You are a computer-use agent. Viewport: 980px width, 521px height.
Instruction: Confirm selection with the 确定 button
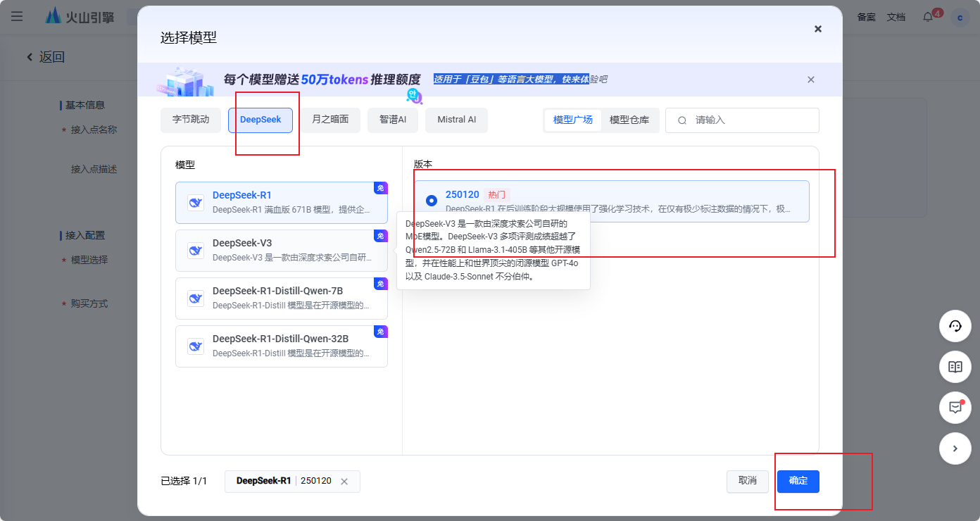click(x=798, y=482)
